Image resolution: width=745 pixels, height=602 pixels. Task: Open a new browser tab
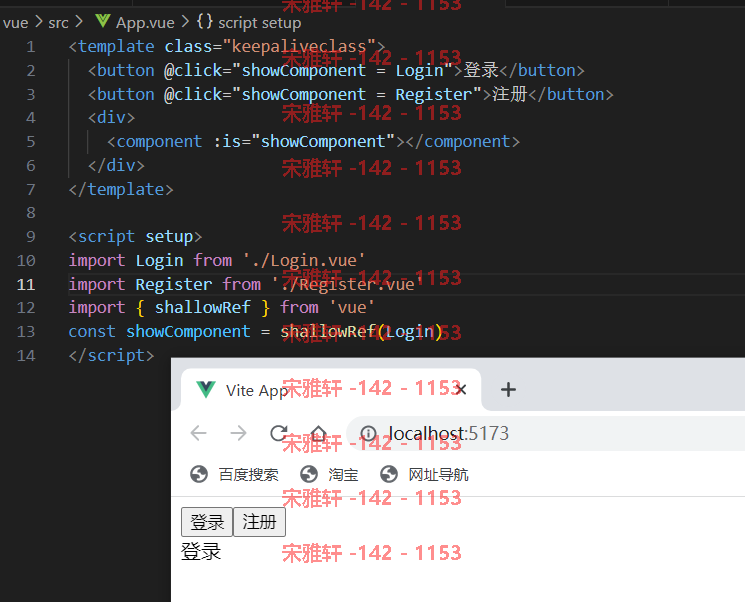point(508,390)
